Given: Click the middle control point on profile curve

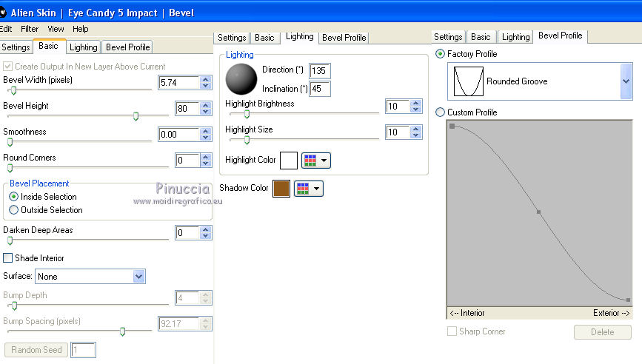Looking at the screenshot, I should tap(538, 212).
